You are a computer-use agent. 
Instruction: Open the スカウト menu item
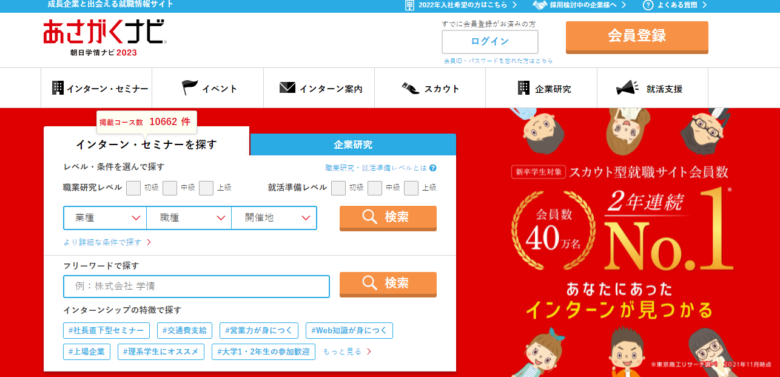[x=430, y=88]
